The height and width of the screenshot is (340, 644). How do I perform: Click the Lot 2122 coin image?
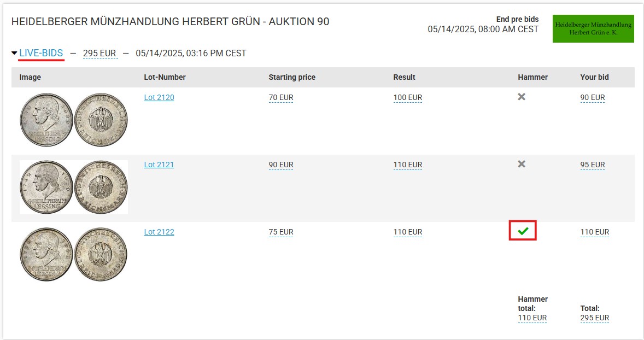[x=73, y=254]
